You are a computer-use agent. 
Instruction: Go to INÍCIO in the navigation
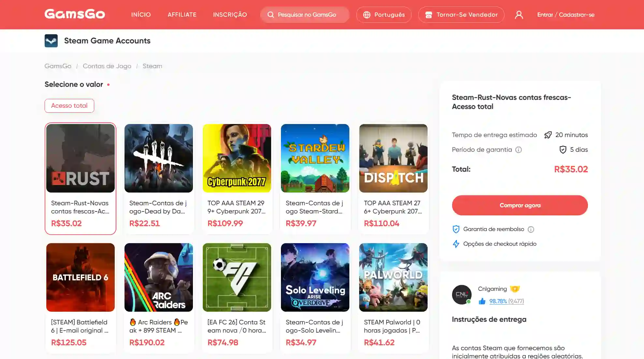(141, 15)
